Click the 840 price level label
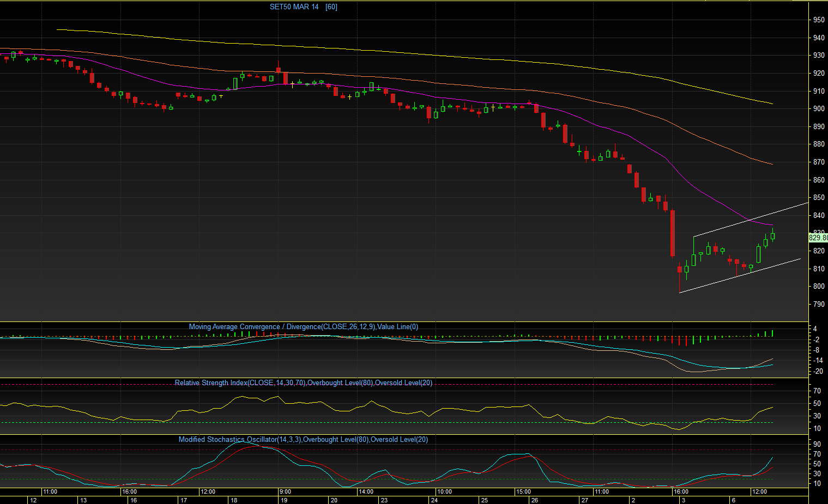The height and width of the screenshot is (504, 828). click(819, 216)
